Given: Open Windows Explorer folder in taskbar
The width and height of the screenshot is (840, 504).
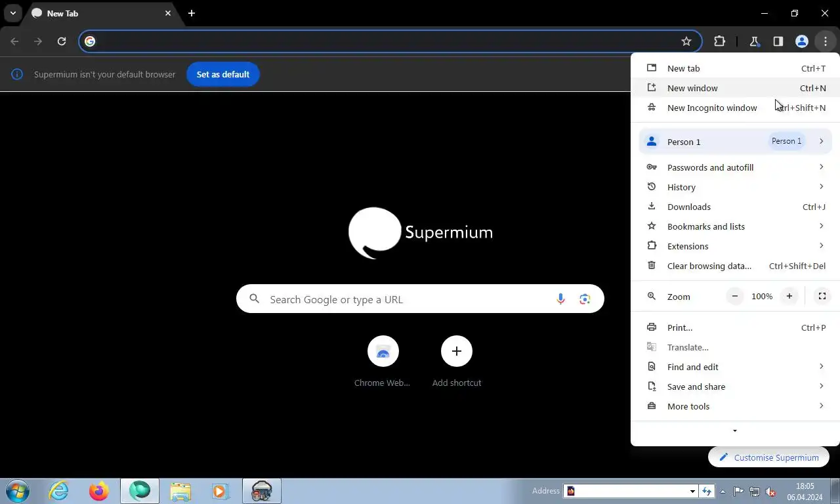Looking at the screenshot, I should [180, 491].
